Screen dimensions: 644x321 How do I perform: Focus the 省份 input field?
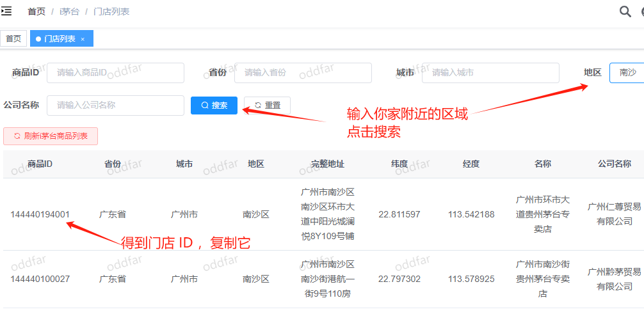coord(303,73)
